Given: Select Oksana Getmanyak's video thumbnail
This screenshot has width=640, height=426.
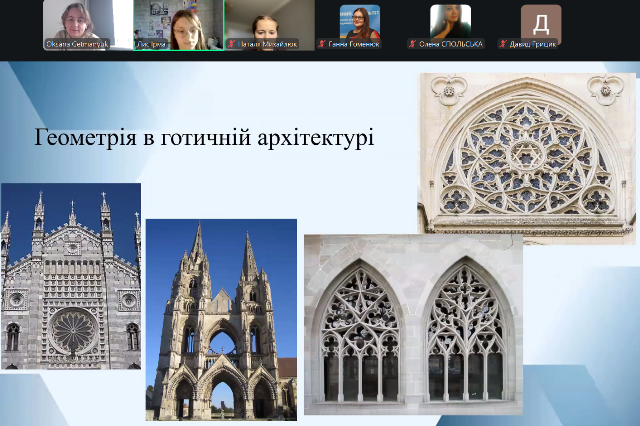Looking at the screenshot, I should pos(88,25).
